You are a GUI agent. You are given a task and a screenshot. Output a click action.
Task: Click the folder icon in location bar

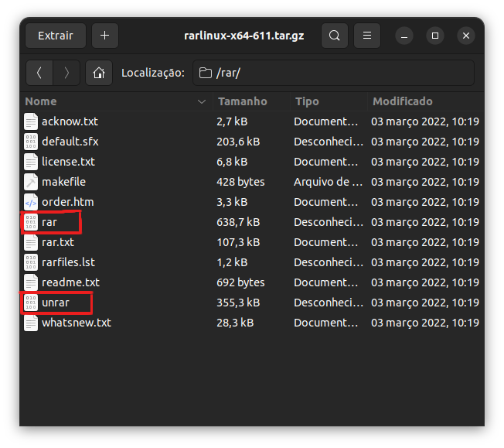coord(206,73)
